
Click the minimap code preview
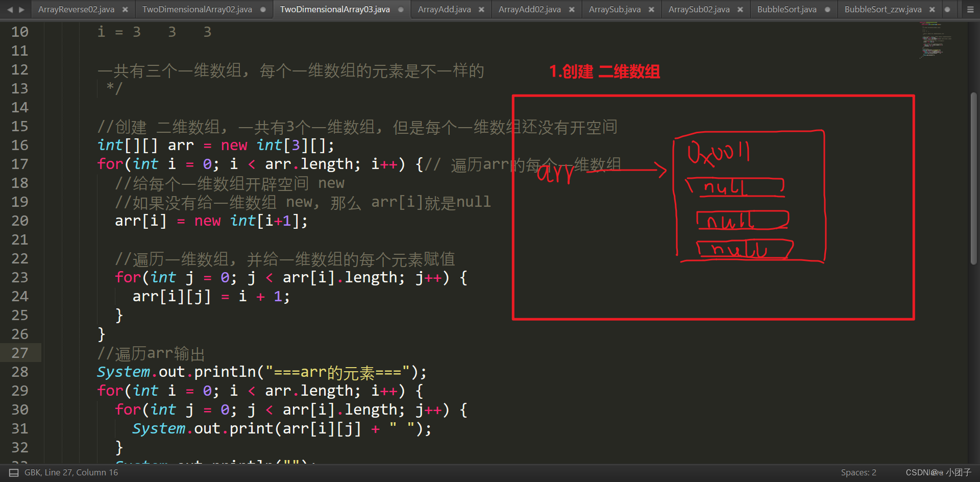coord(936,39)
